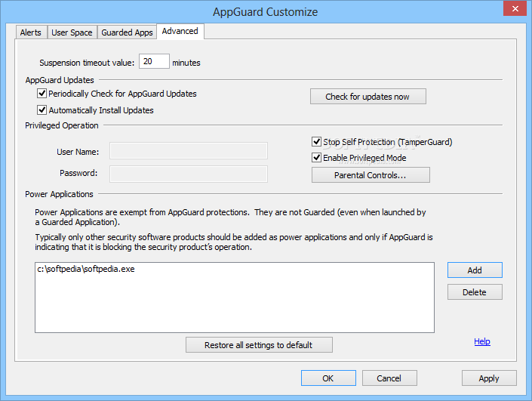Add a new power application
Screen dimensions: 532x401
pos(475,270)
